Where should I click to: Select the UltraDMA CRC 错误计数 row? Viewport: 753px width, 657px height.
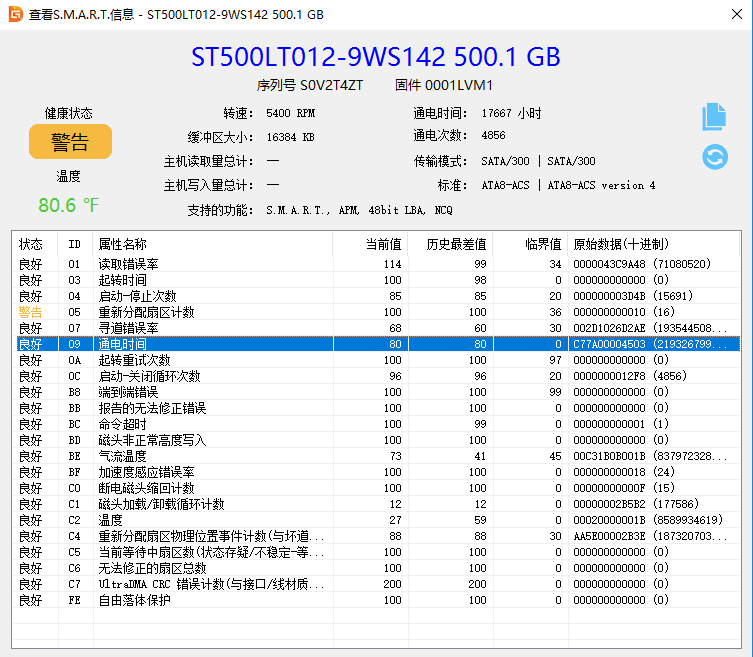point(378,584)
